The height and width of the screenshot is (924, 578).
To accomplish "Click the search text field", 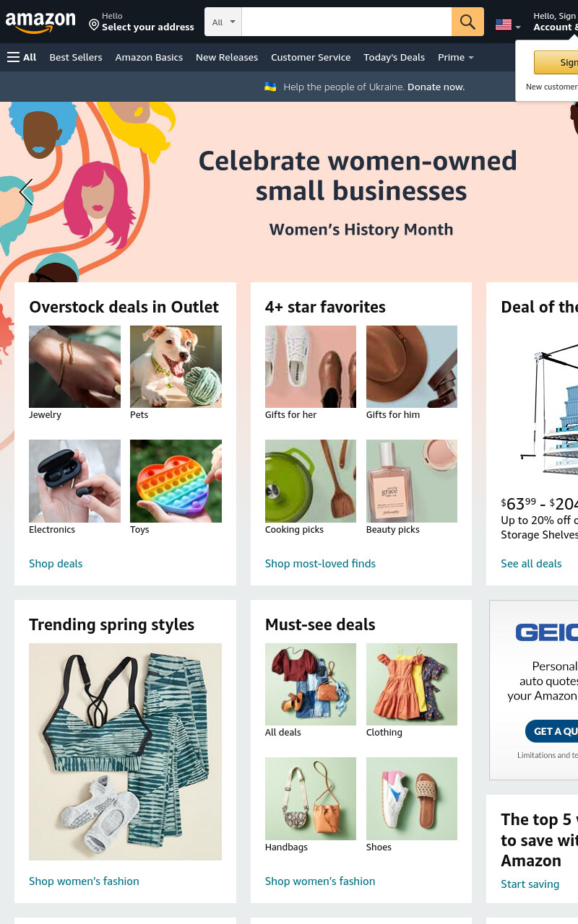I will point(347,22).
